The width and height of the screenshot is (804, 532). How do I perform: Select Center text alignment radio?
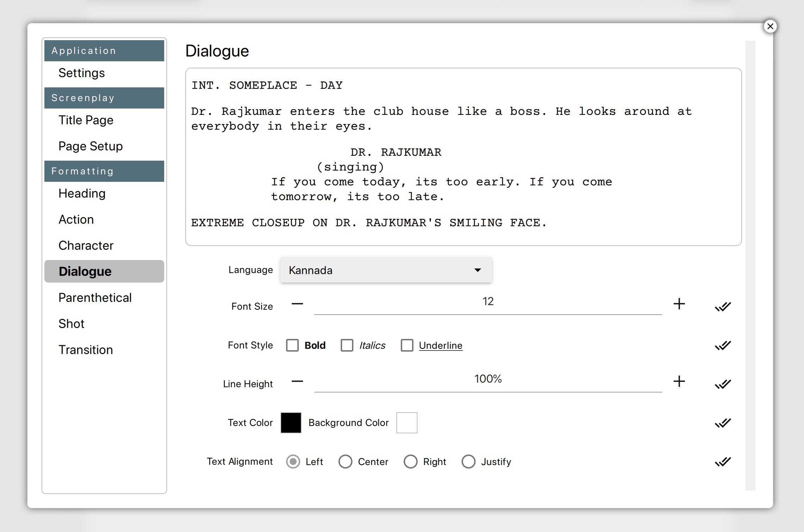click(x=345, y=462)
